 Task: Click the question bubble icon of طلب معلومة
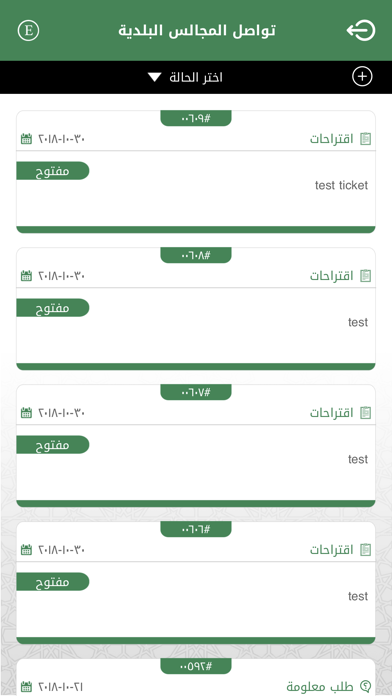click(365, 686)
